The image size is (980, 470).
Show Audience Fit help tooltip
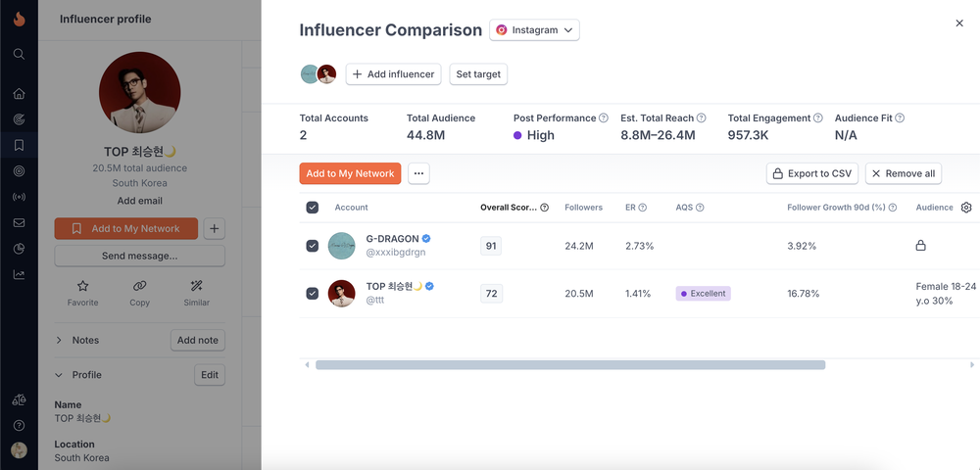point(900,117)
